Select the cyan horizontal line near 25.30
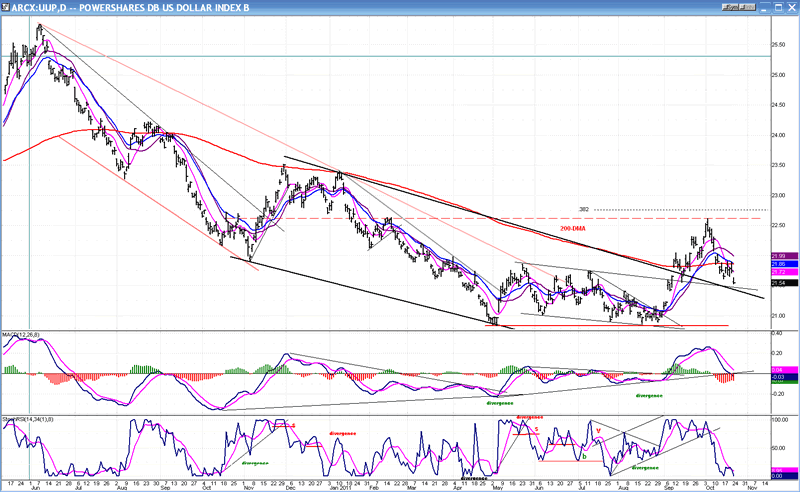Viewport: 800px width, 492px height. point(400,56)
